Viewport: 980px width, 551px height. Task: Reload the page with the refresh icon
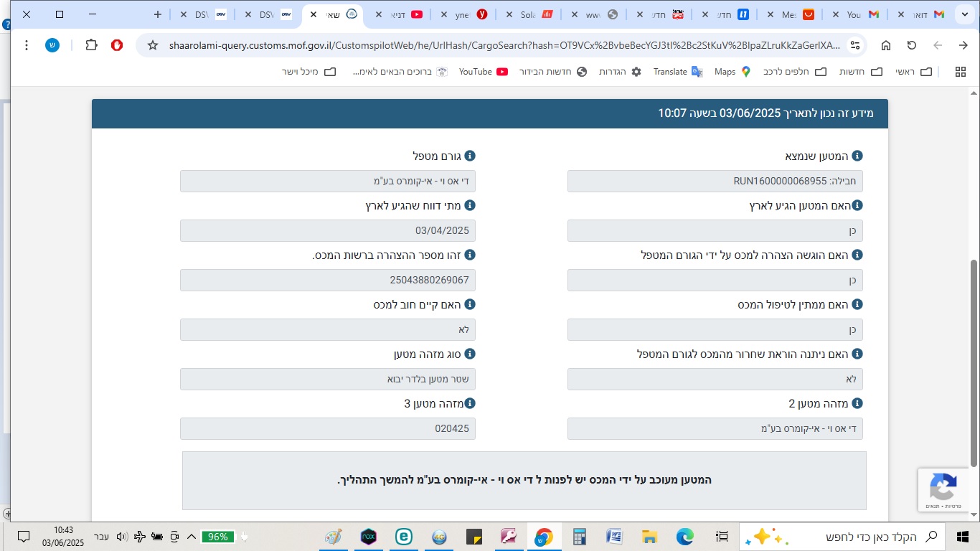tap(912, 45)
